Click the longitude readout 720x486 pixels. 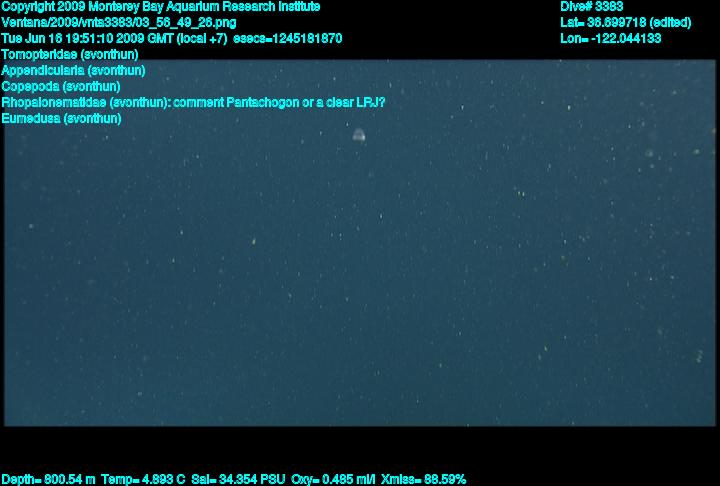[611, 39]
